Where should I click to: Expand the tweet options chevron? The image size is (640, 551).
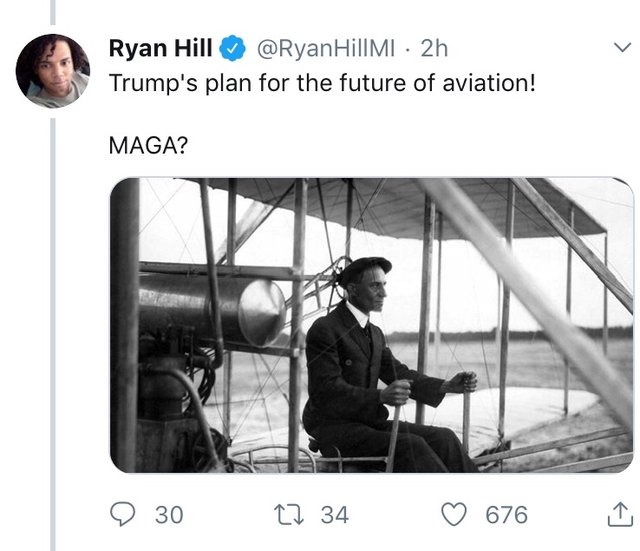[620, 47]
